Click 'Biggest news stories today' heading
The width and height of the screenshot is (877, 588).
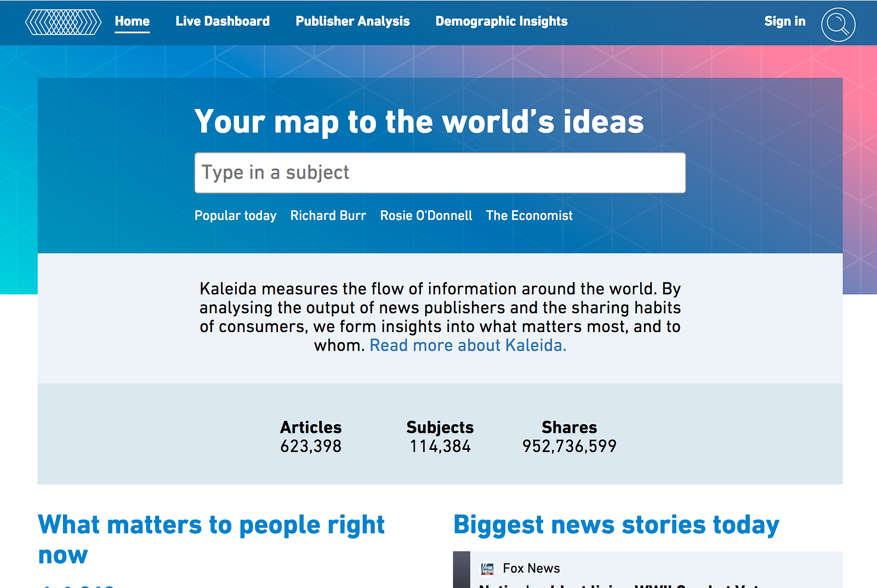pos(616,524)
